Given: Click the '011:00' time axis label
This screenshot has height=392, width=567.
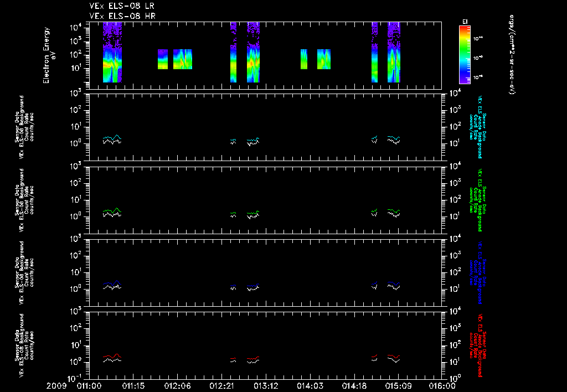Looking at the screenshot, I should pyautogui.click(x=89, y=386).
